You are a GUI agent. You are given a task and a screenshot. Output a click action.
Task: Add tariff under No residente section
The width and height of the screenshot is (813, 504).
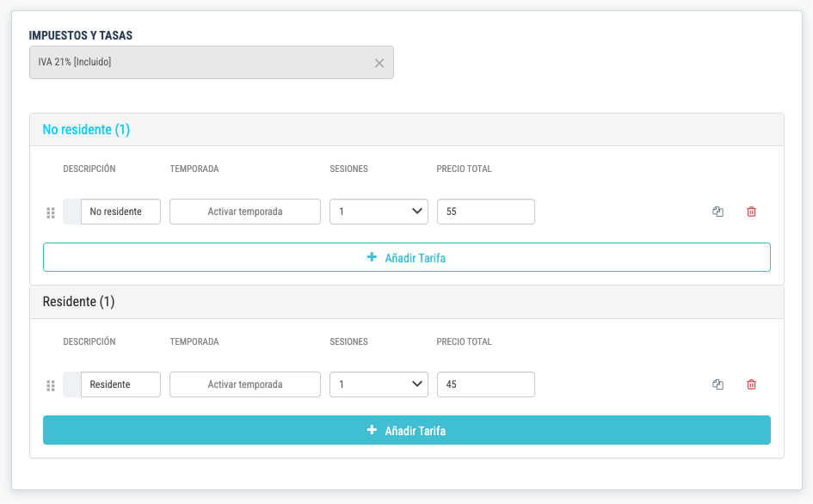tap(406, 257)
